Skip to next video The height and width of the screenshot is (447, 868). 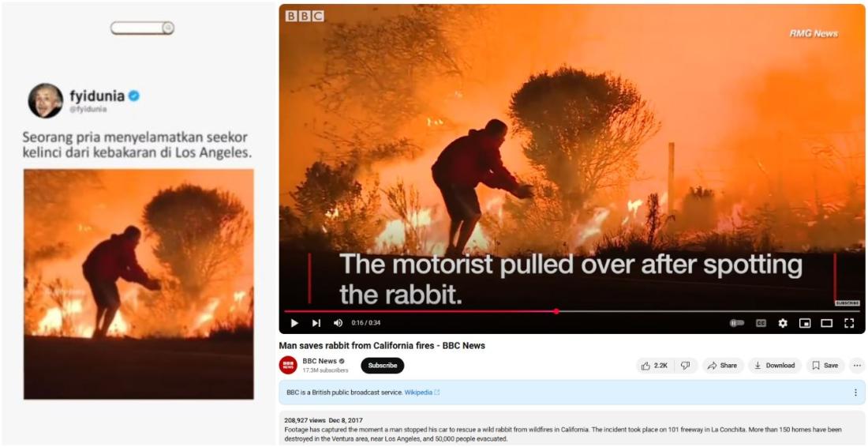[x=316, y=323]
